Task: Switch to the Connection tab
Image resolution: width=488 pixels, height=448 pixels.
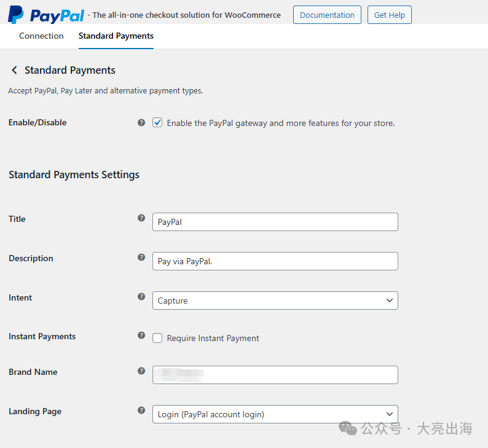Action: tap(41, 36)
